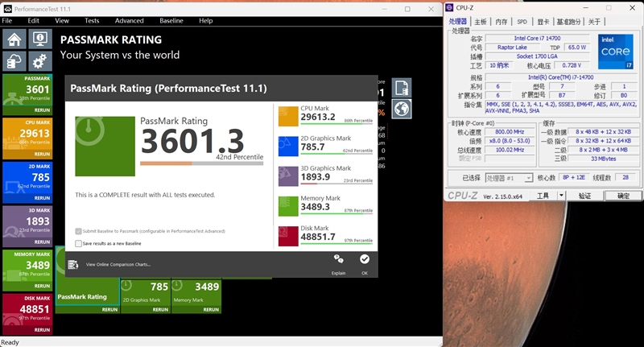
Task: Click the CPU-Z app icon in title bar
Action: pos(449,7)
